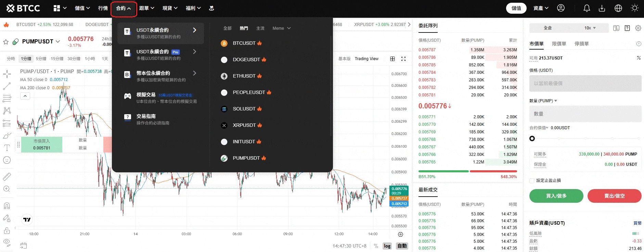Viewport: 644px width, 252px height.
Task: Switch to 停損單 order tab
Action: pos(581,44)
